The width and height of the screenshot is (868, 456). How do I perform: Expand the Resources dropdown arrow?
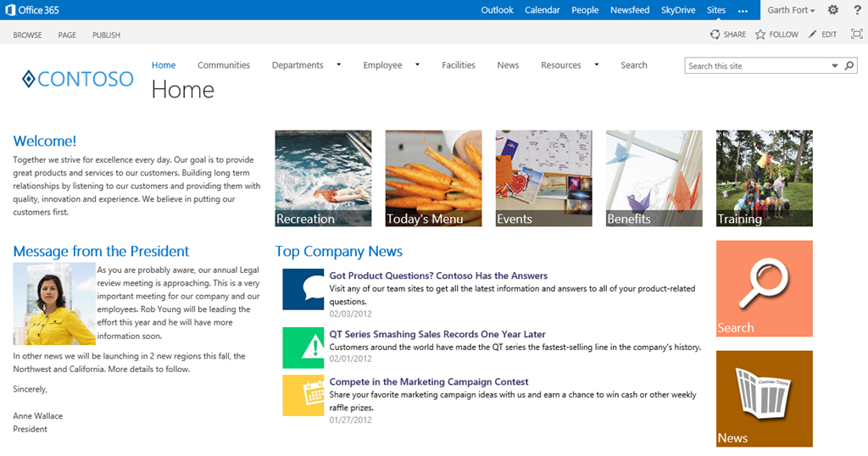[x=596, y=64]
